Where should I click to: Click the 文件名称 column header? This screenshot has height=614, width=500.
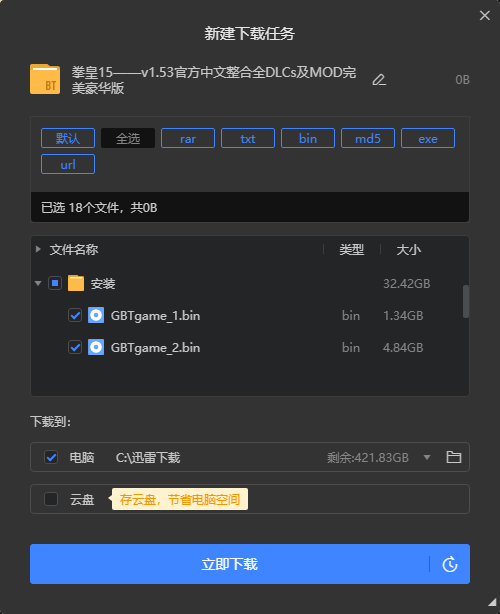click(74, 249)
